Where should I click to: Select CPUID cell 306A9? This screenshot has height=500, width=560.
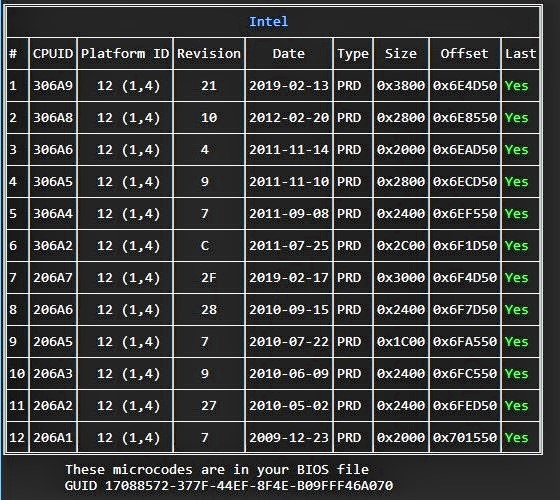point(53,86)
